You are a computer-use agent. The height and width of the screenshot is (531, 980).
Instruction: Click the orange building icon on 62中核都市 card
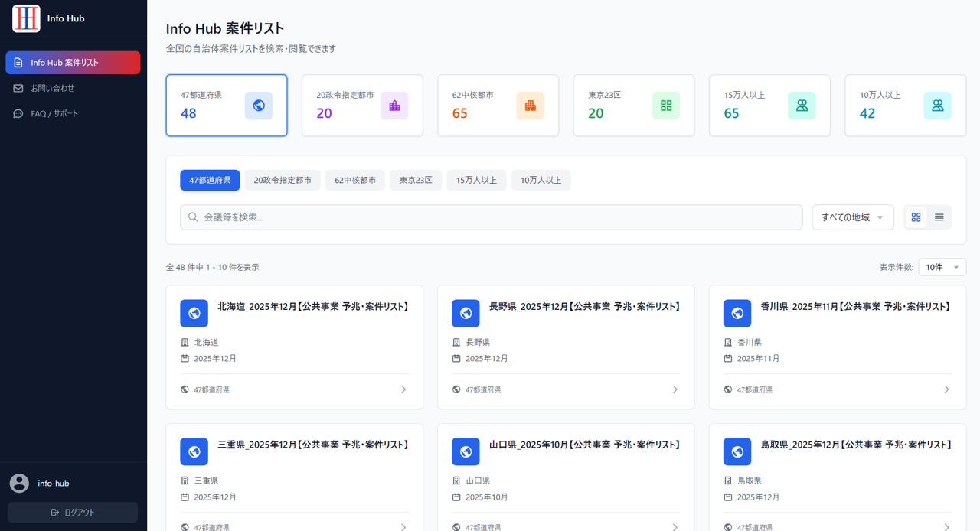pos(531,106)
